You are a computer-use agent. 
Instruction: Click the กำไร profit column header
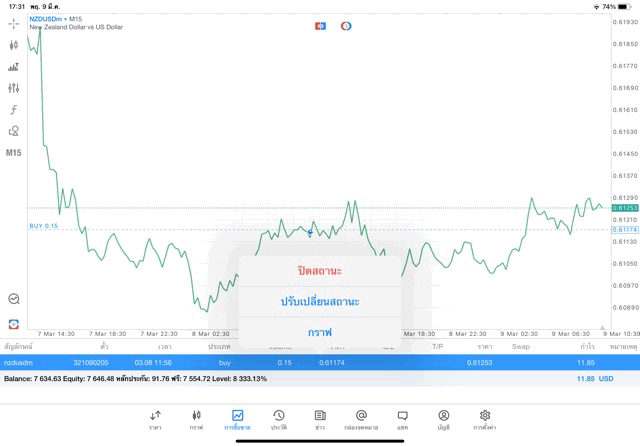tap(587, 346)
